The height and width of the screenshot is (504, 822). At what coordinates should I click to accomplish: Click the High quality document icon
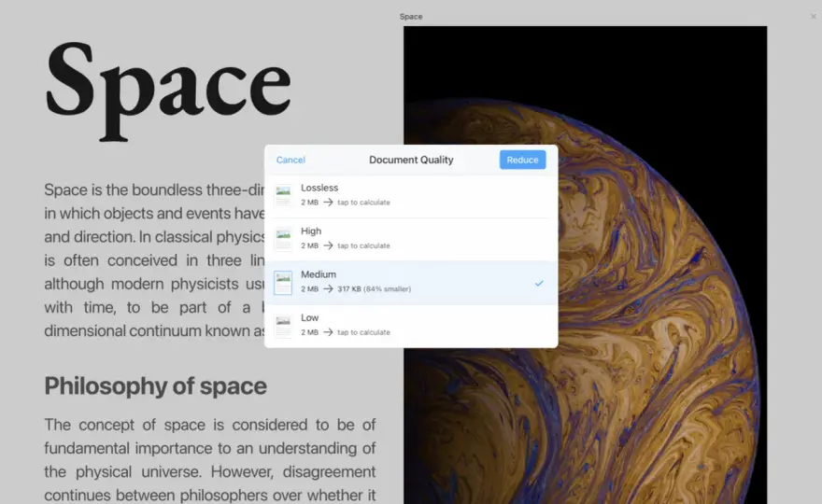(x=283, y=240)
